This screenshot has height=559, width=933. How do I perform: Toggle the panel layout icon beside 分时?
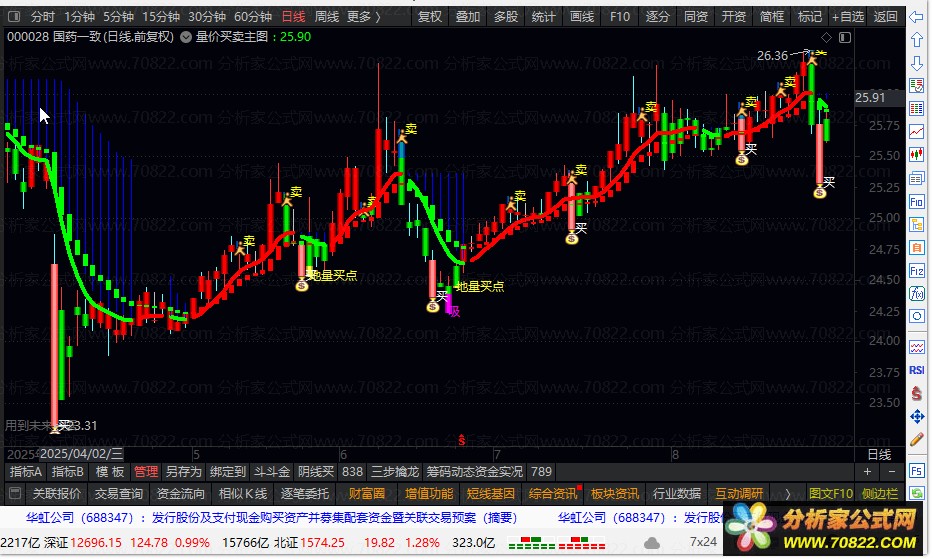click(14, 17)
